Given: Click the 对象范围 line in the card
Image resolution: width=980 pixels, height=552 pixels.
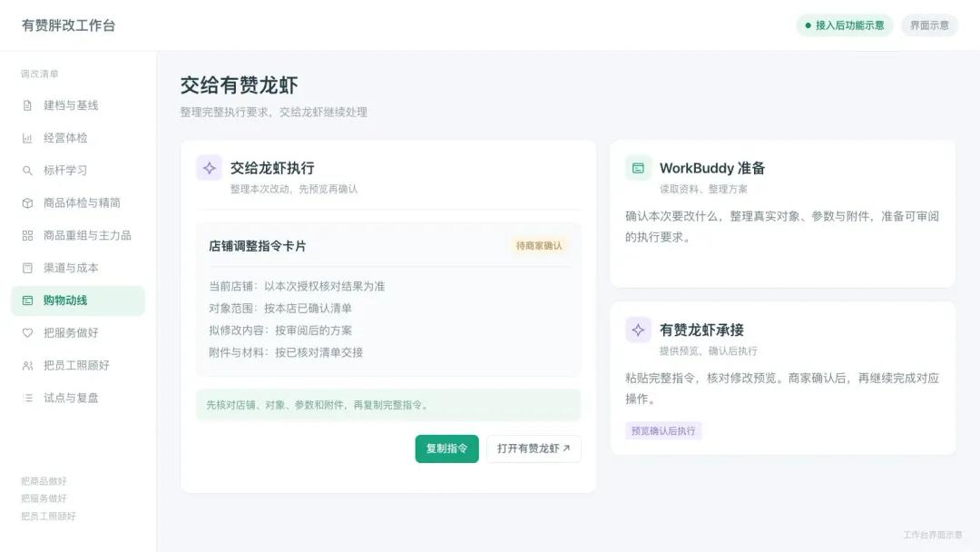Looking at the screenshot, I should [x=280, y=308].
